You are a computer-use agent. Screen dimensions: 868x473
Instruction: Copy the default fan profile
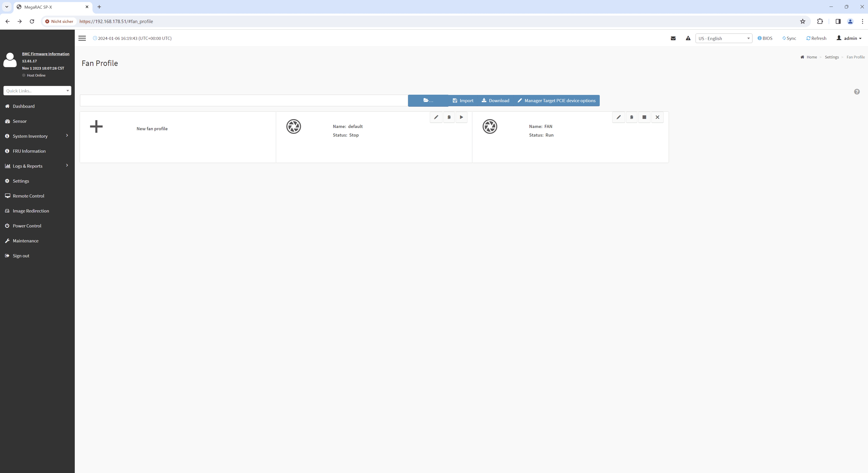pos(449,117)
